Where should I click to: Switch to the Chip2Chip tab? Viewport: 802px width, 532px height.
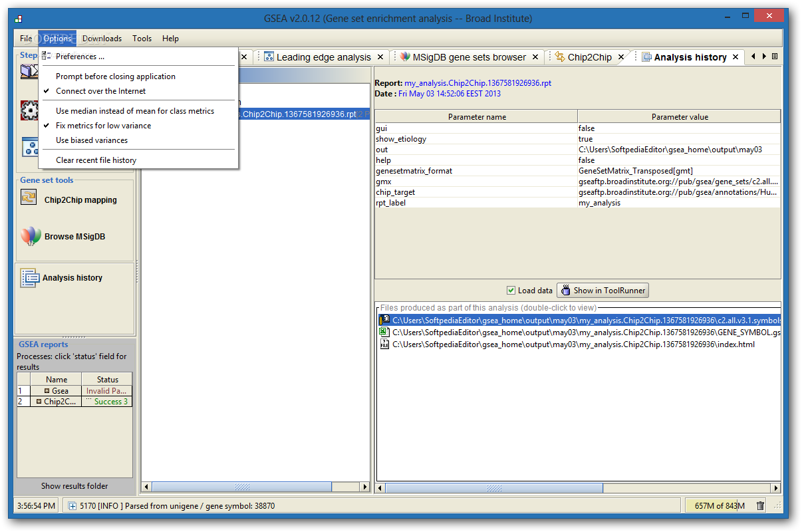coord(589,57)
